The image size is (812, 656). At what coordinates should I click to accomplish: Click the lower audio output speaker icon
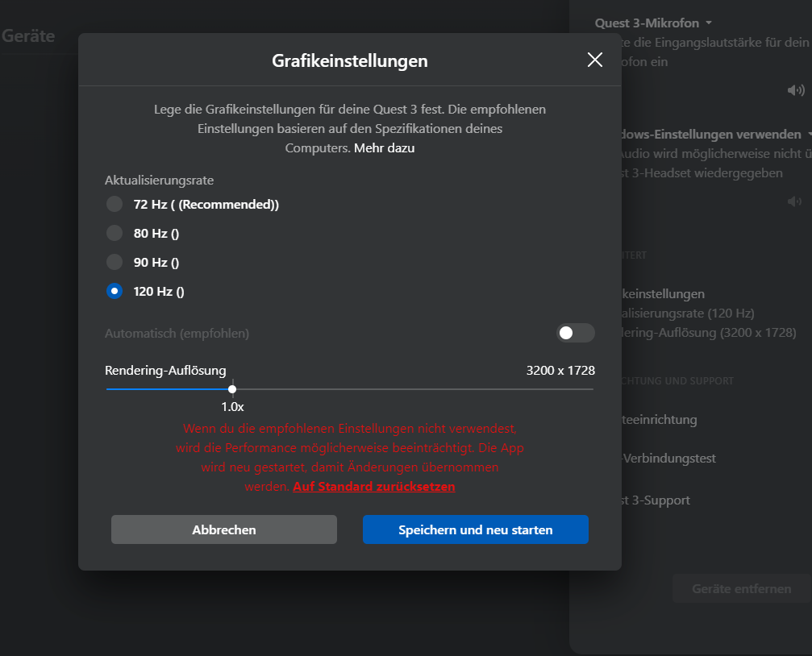[795, 201]
